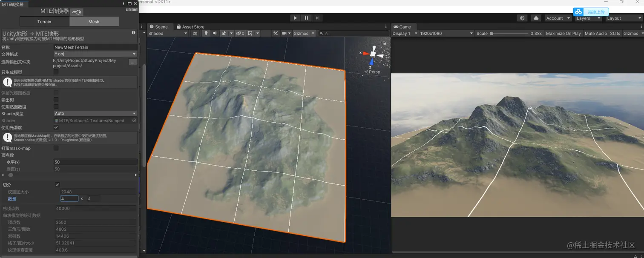Click the scene orientation gizmo
The width and height of the screenshot is (644, 258).
click(373, 54)
